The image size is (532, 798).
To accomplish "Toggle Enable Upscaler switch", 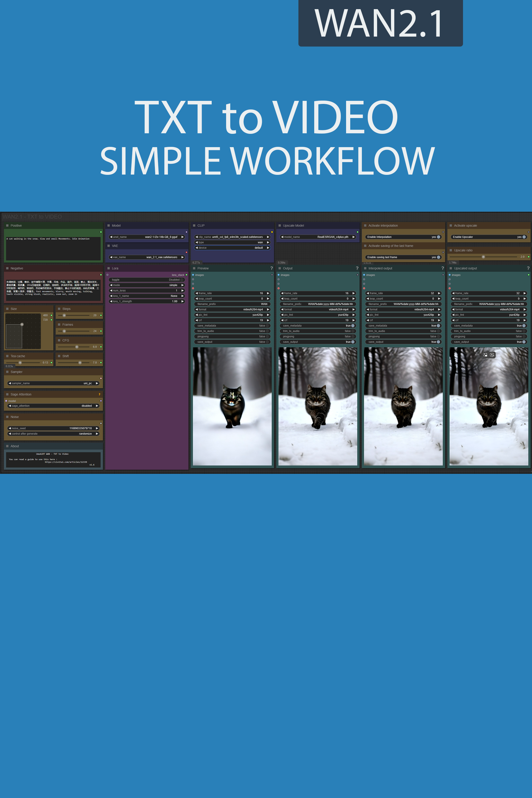I will click(524, 237).
